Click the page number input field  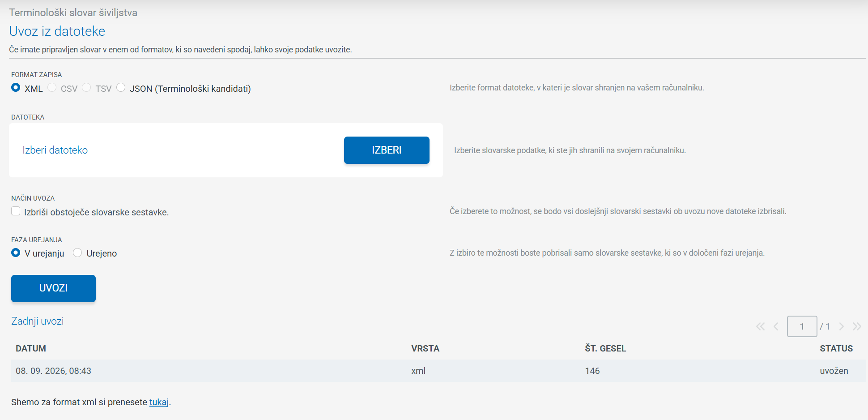pyautogui.click(x=802, y=326)
